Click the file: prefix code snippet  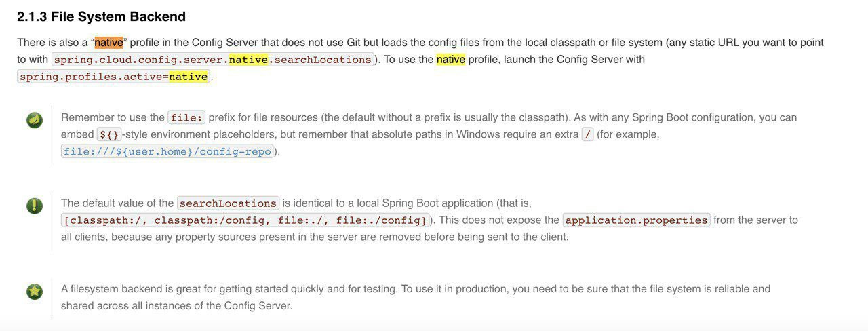click(186, 117)
